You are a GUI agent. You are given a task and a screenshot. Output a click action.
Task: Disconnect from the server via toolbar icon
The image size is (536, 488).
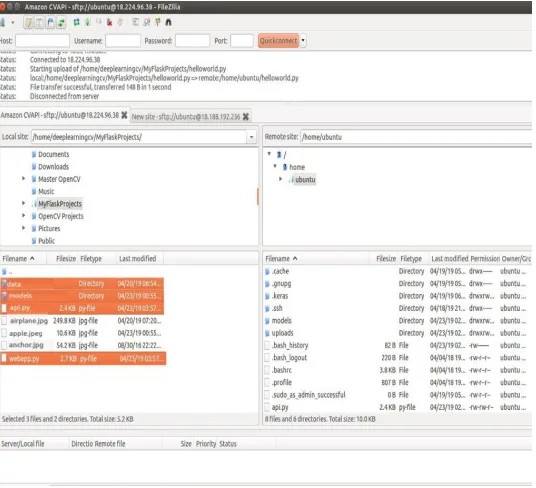pos(109,23)
